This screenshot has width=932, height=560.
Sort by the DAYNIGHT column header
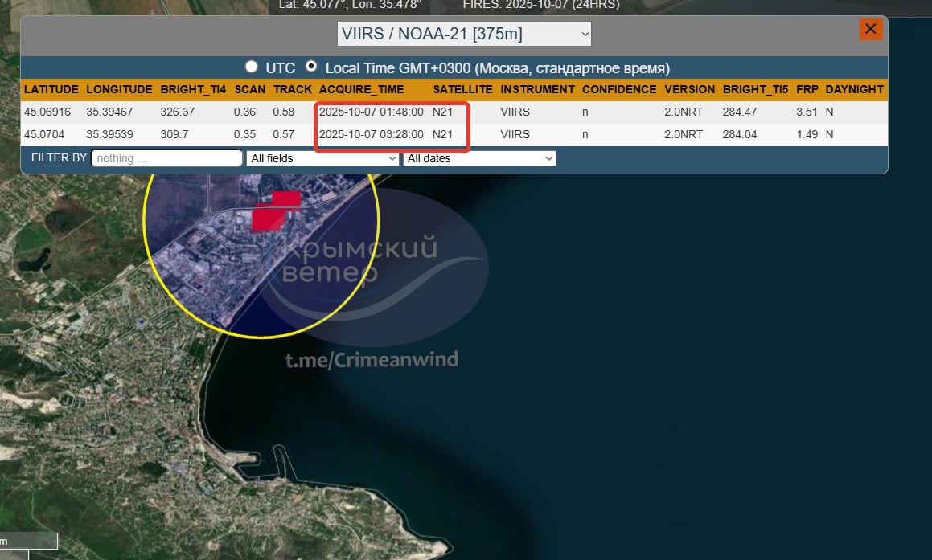[x=854, y=89]
